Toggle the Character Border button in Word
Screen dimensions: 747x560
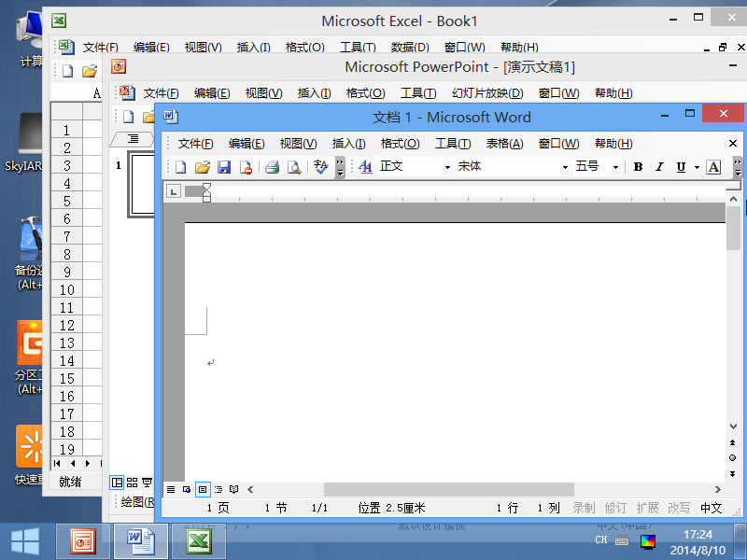coord(713,167)
